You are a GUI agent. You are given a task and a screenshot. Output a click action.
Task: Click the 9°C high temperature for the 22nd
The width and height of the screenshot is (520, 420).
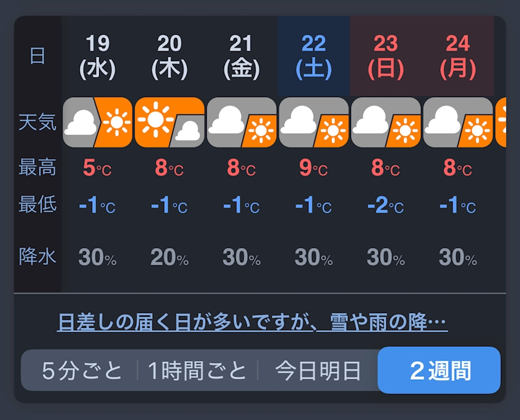tap(313, 168)
